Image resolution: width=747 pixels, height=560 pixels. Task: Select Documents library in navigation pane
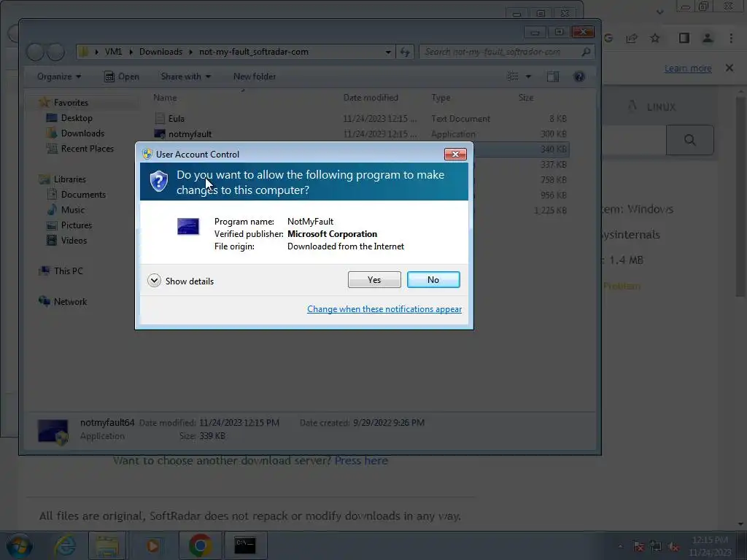(83, 195)
